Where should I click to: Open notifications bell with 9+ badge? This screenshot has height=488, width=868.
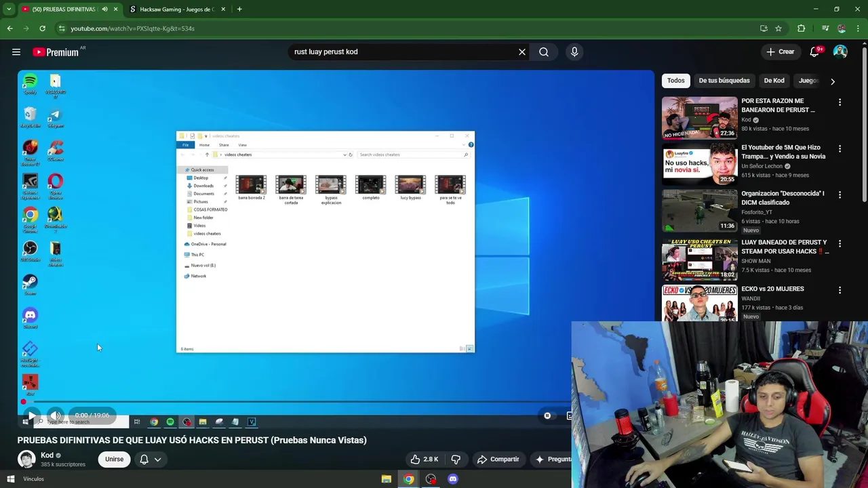point(814,52)
